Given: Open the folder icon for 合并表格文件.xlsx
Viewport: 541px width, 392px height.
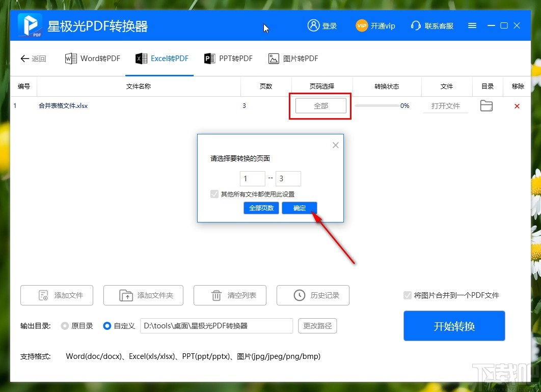Looking at the screenshot, I should pos(486,105).
